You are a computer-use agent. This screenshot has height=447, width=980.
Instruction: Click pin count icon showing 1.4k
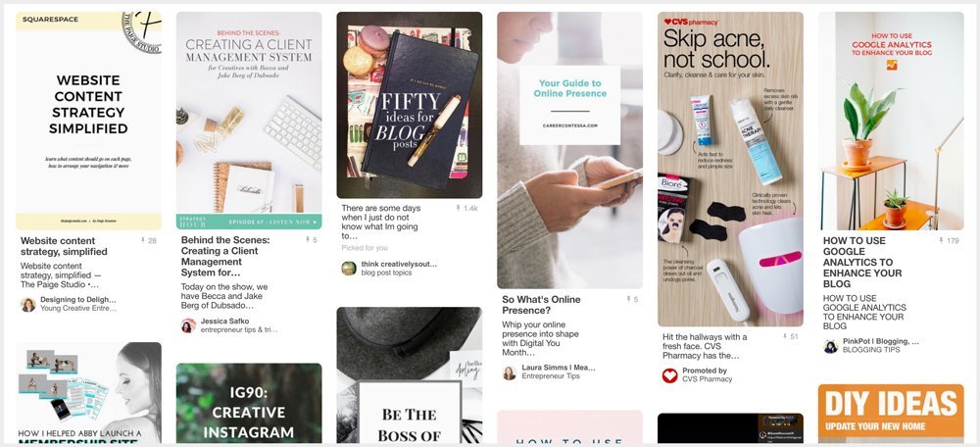[x=458, y=208]
